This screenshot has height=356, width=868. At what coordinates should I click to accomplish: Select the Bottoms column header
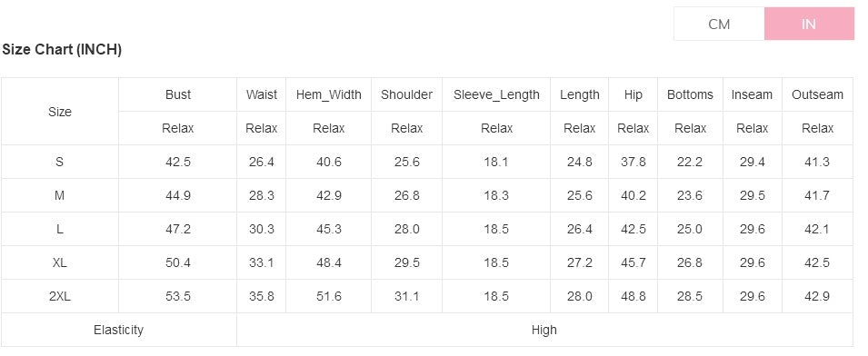pyautogui.click(x=690, y=94)
